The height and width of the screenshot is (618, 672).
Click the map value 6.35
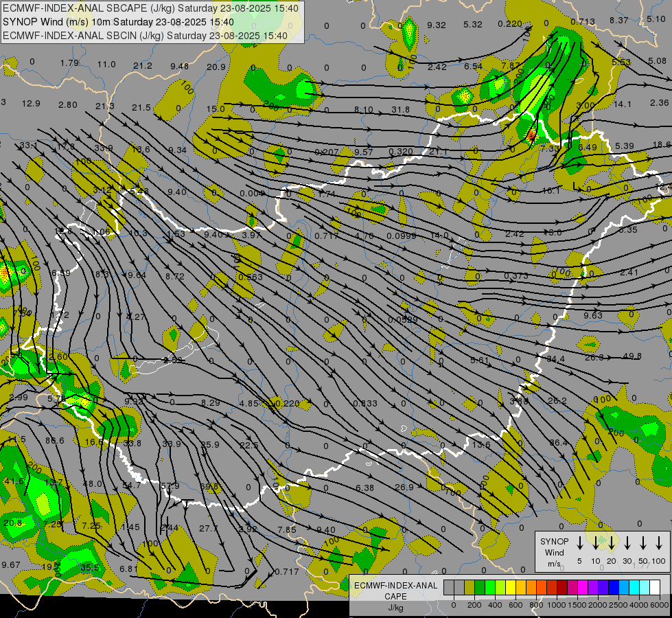(x=628, y=229)
